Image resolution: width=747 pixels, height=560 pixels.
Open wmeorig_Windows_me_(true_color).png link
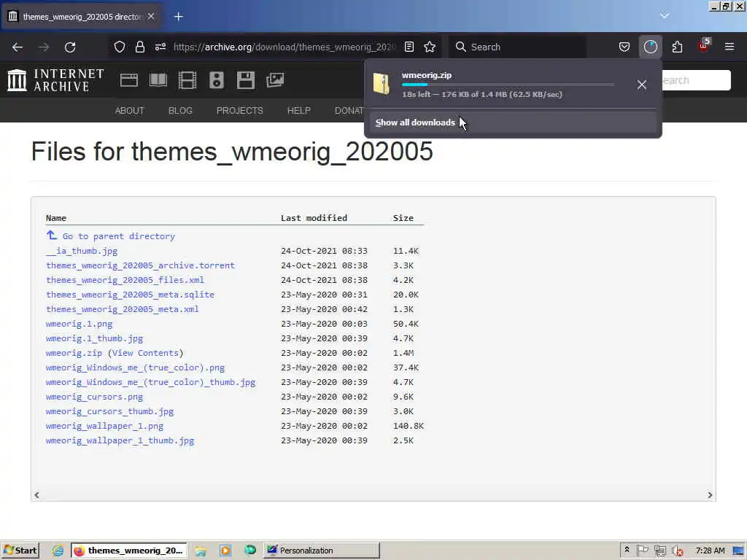coord(135,367)
